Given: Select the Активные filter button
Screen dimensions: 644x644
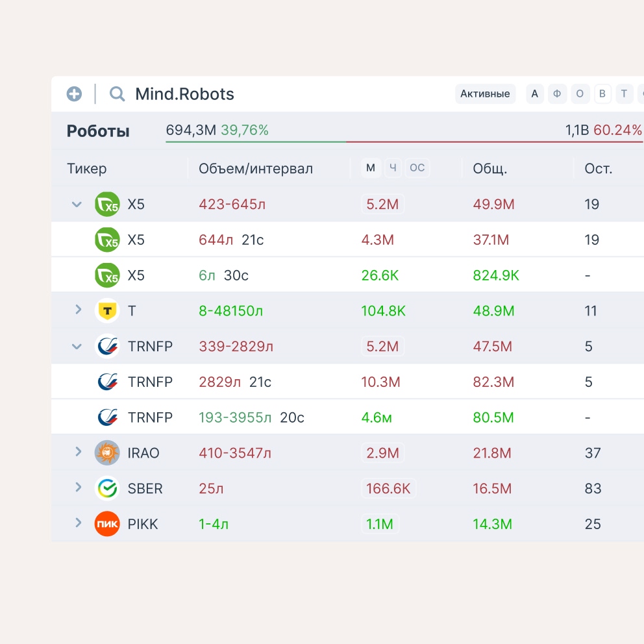Looking at the screenshot, I should click(485, 93).
